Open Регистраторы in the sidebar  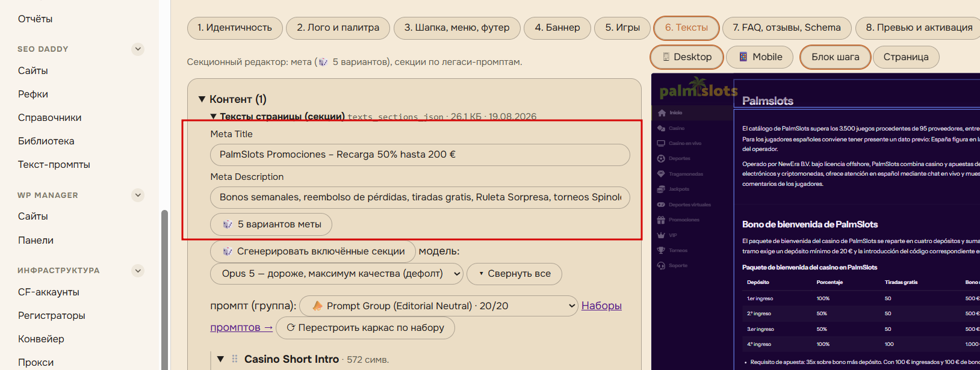pos(52,315)
